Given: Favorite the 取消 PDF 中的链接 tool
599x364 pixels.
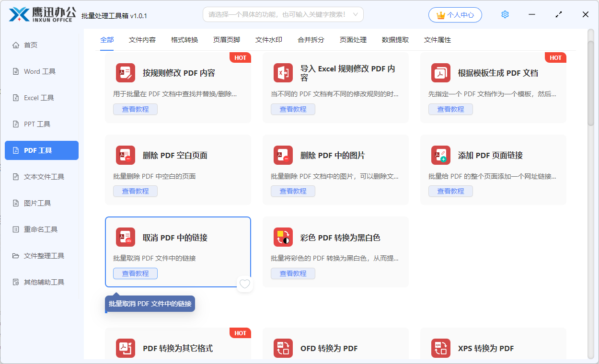Looking at the screenshot, I should [245, 284].
